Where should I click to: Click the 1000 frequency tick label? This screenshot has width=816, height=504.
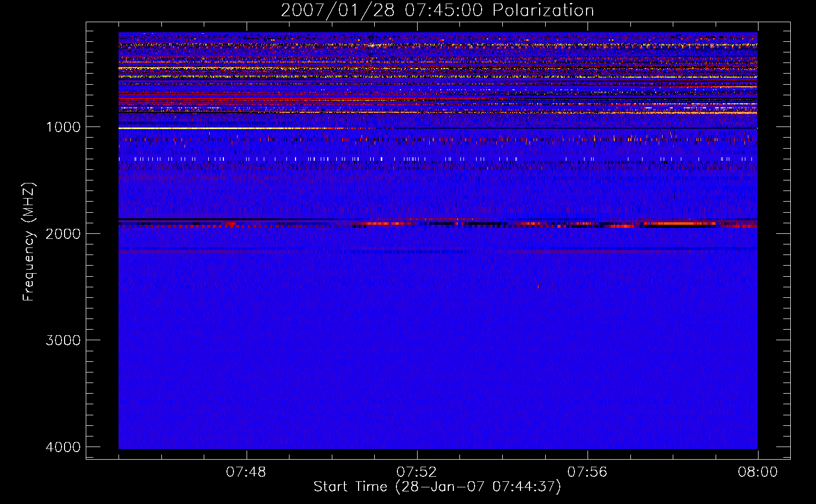click(x=63, y=127)
